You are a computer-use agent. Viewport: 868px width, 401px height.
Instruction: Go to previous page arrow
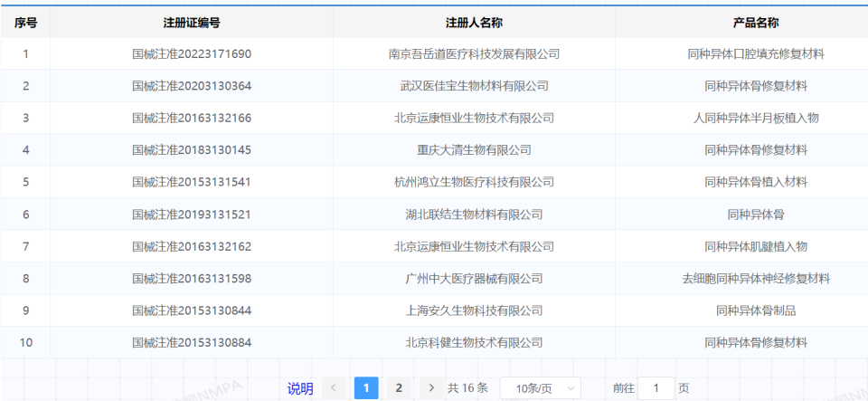[x=334, y=388]
